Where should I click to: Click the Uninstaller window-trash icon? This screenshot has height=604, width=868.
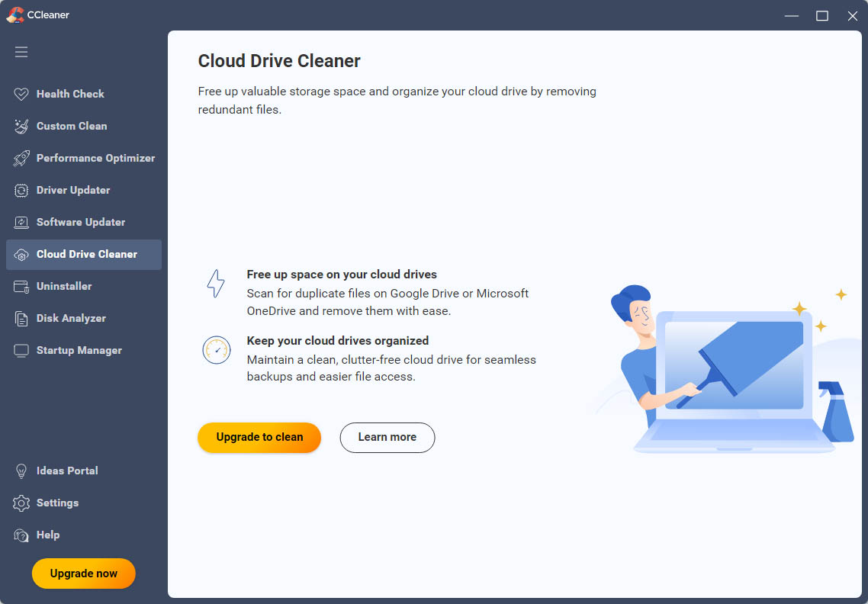pos(21,287)
